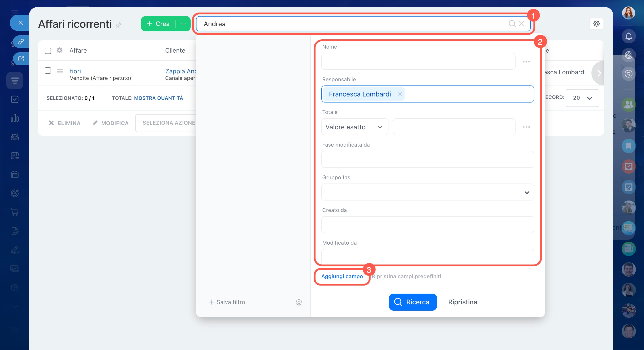644x350 pixels.
Task: Check the box for the fiori deal
Action: click(48, 71)
